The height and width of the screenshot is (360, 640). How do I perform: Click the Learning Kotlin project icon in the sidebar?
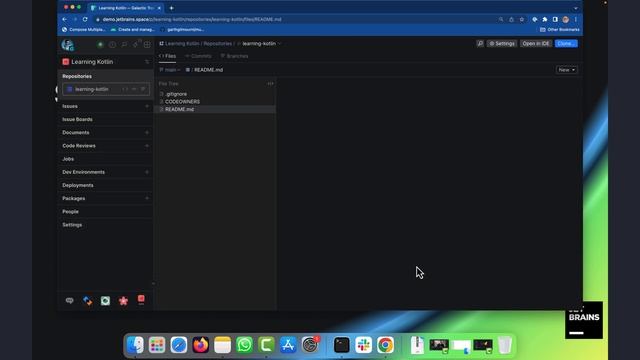[x=65, y=62]
